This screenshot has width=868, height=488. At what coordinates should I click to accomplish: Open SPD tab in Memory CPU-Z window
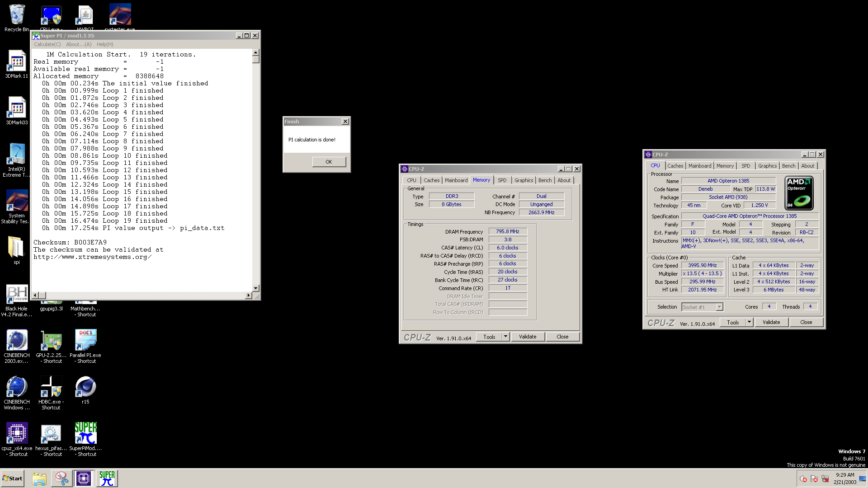point(502,180)
